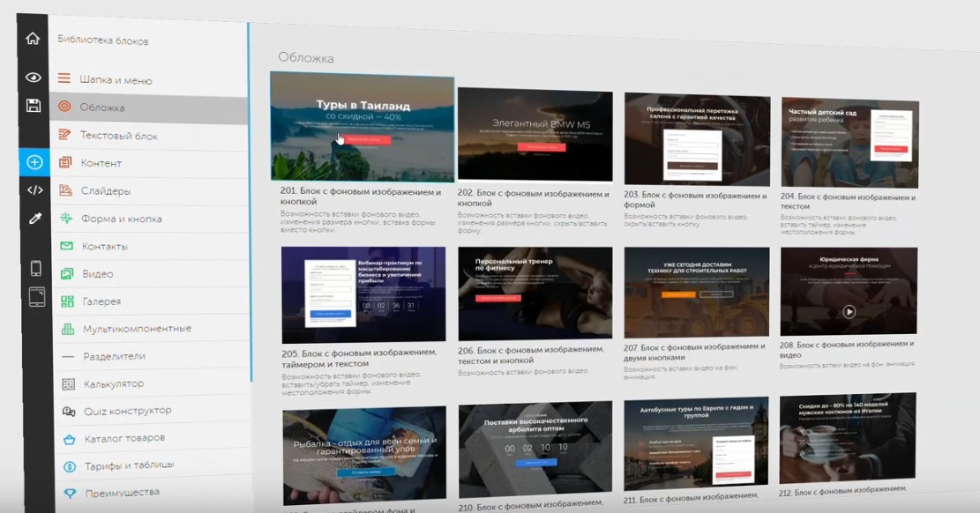
Task: Open Галерея category label
Action: [x=101, y=301]
